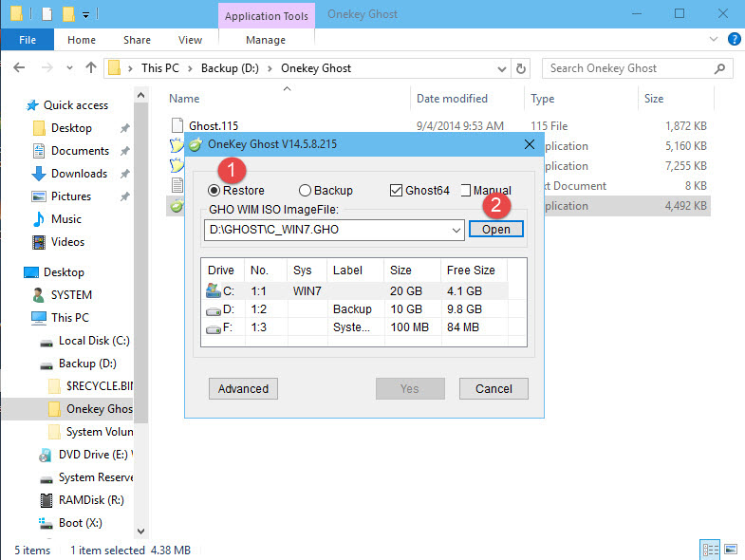The image size is (745, 560).
Task: Open the Share ribbon tab
Action: coord(137,40)
